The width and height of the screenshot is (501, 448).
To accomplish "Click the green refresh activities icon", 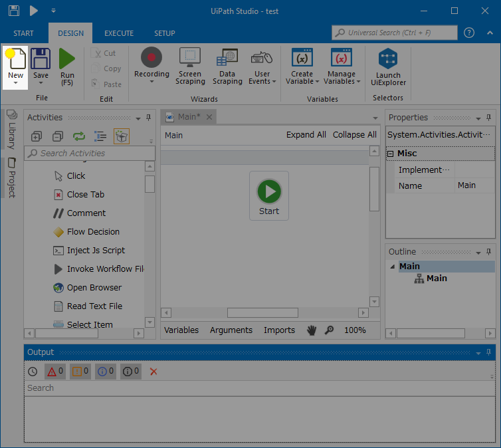I will coord(79,136).
